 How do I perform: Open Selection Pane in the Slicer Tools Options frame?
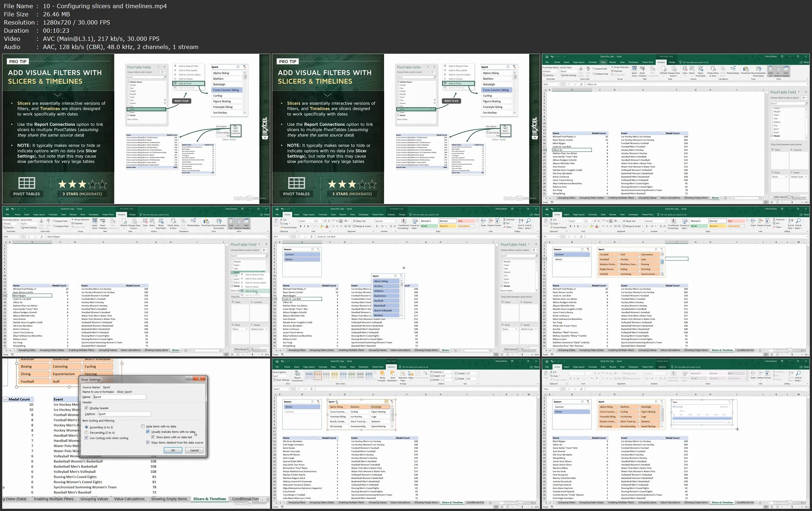pyautogui.click(x=403, y=376)
